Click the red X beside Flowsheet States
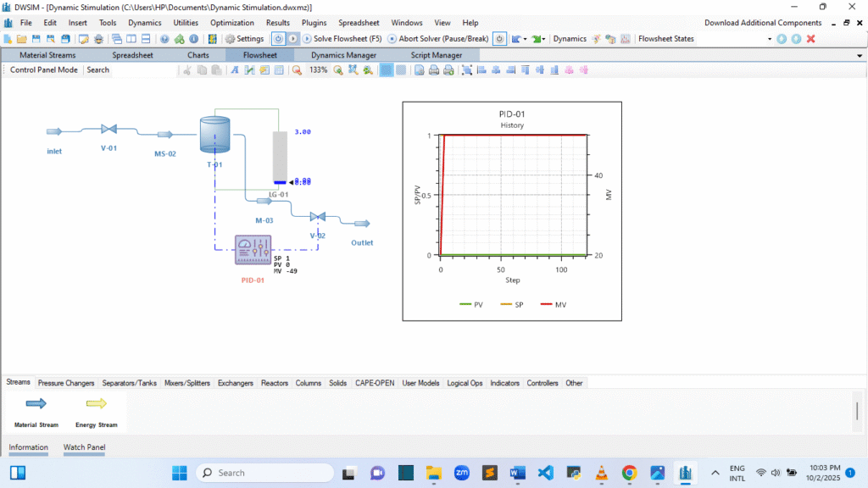The image size is (868, 488). click(x=810, y=39)
